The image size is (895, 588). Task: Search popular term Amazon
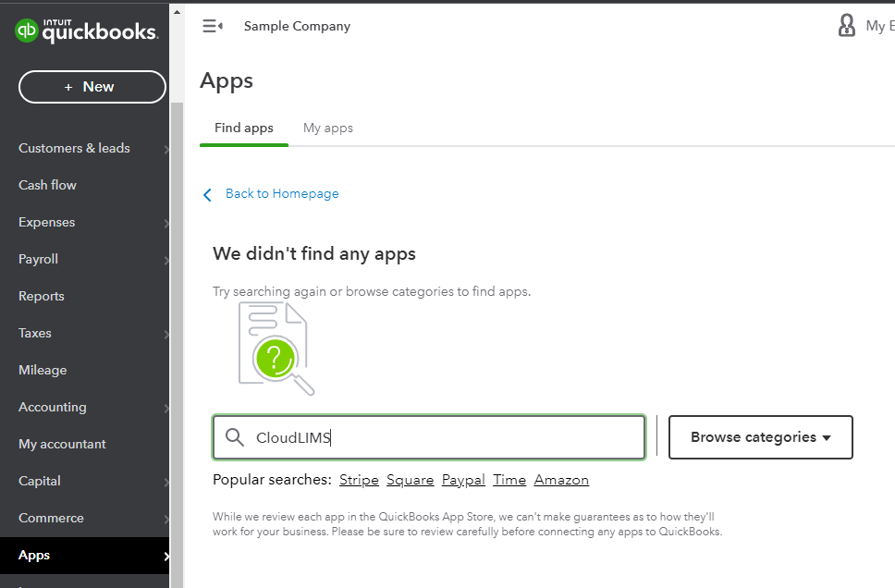coord(561,480)
